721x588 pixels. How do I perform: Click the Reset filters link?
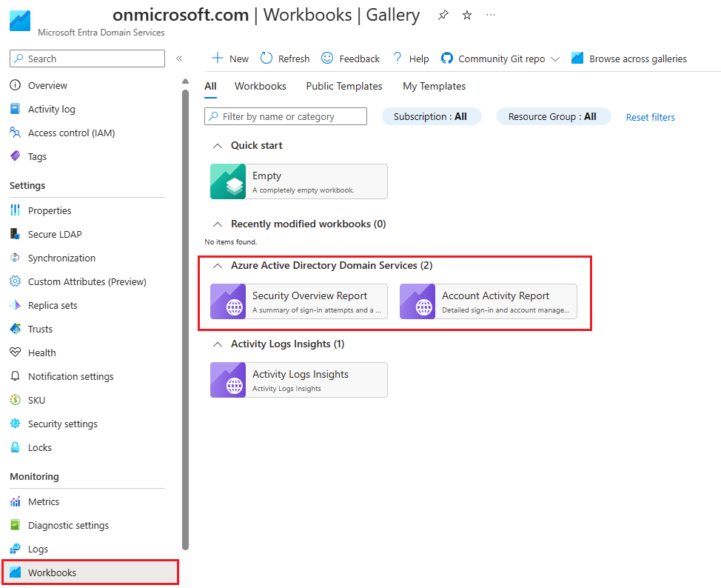coord(650,117)
